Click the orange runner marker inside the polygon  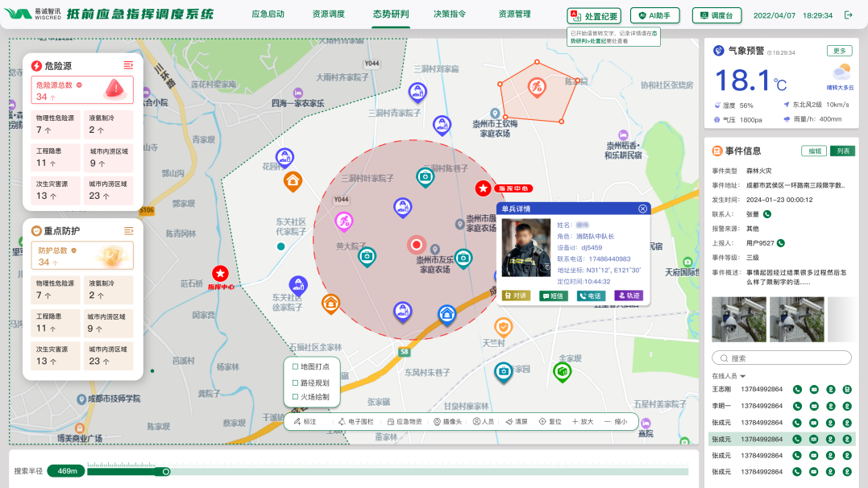coord(537,87)
